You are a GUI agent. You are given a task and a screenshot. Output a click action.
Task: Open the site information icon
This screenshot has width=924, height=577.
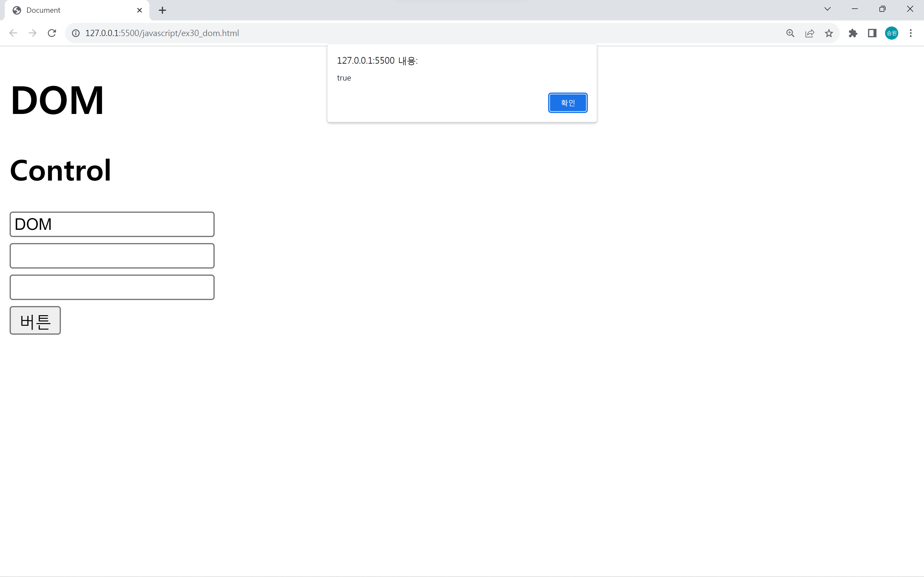click(x=76, y=33)
